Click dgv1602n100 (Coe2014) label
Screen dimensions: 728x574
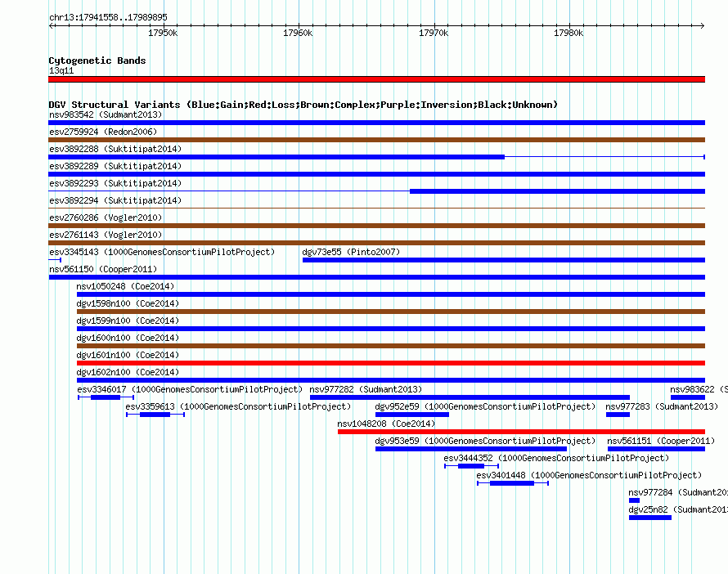(x=128, y=372)
